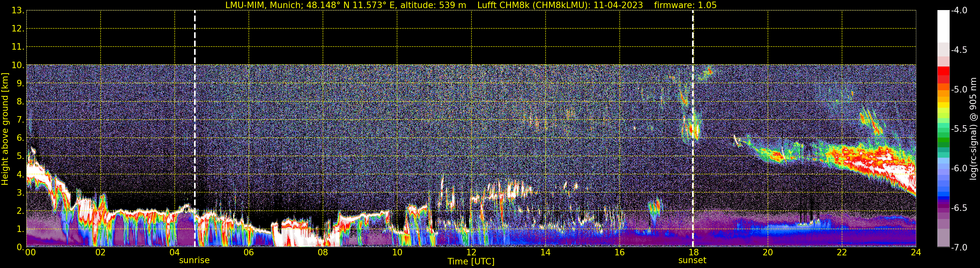The image size is (980, 268).
Task: Click the '1.' tick on the height axis
Action: tap(20, 229)
